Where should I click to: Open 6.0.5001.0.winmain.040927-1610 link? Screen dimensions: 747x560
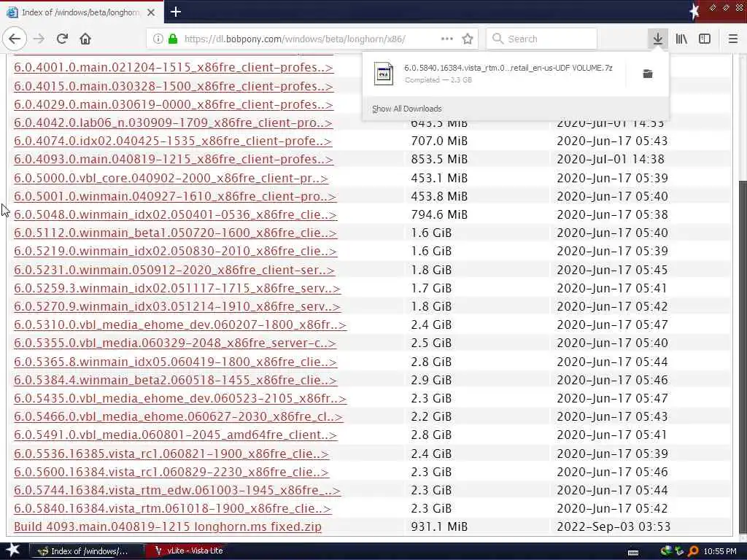175,196
